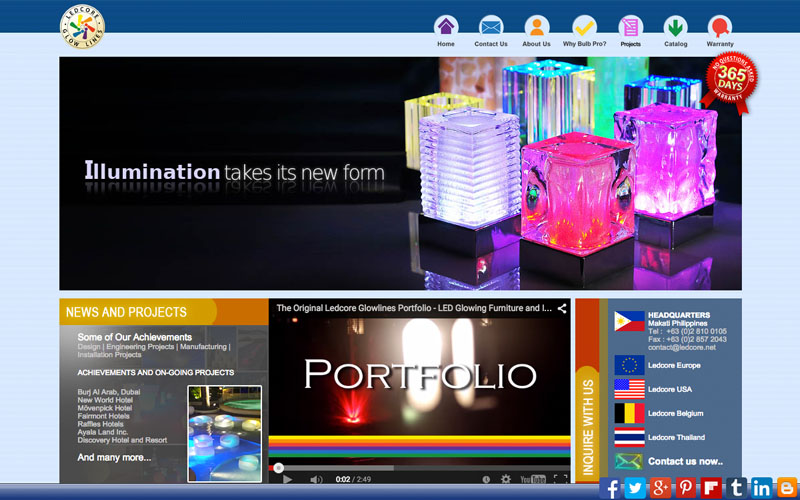Viewport: 800px width, 500px height.
Task: Click 'Some of Our Achievements' heading
Action: pos(135,337)
